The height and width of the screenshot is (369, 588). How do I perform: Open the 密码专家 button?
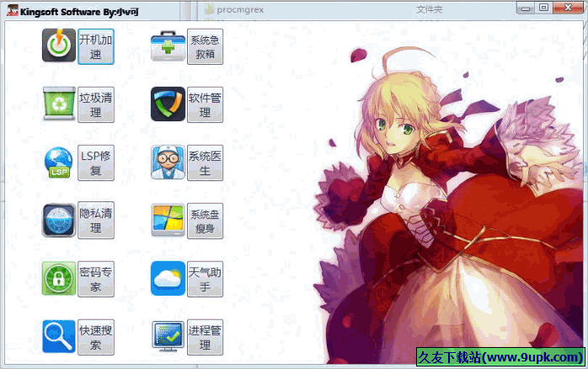96,279
